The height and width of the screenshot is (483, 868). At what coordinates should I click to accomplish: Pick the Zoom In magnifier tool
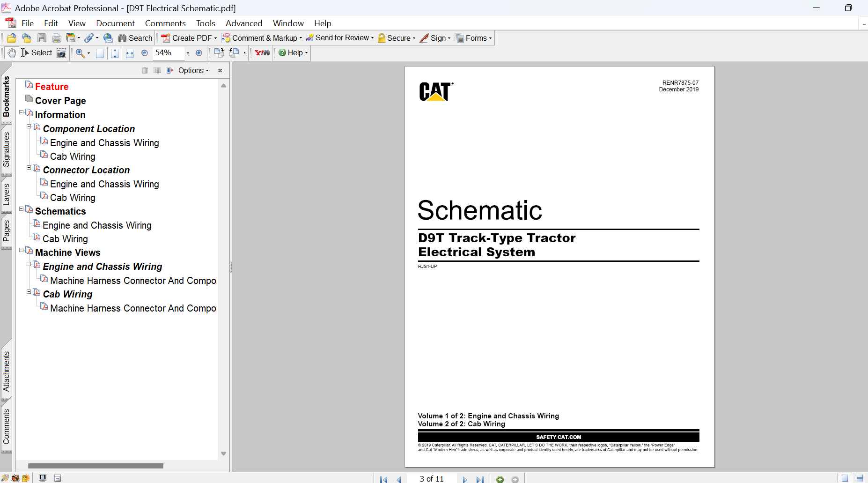(x=81, y=53)
